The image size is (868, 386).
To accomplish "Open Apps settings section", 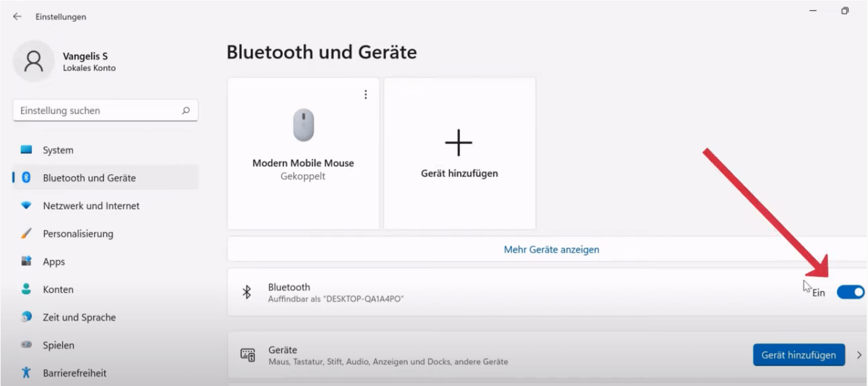I will point(54,262).
